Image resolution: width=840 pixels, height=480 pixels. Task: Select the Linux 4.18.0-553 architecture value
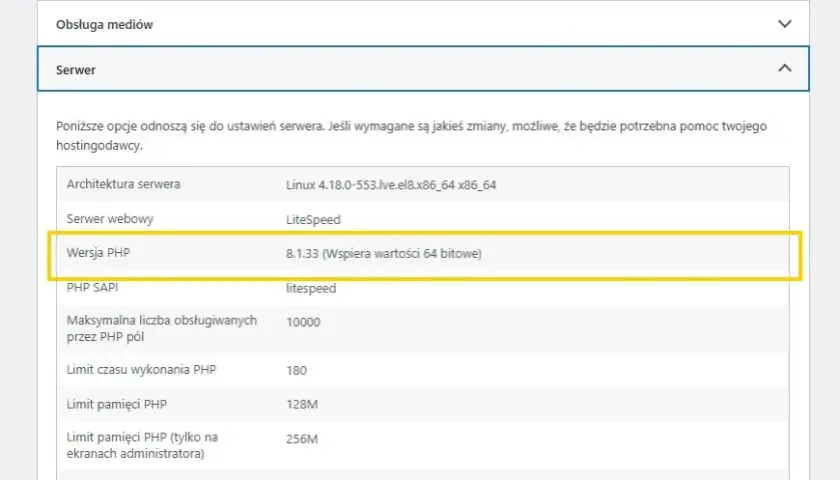pyautogui.click(x=391, y=185)
